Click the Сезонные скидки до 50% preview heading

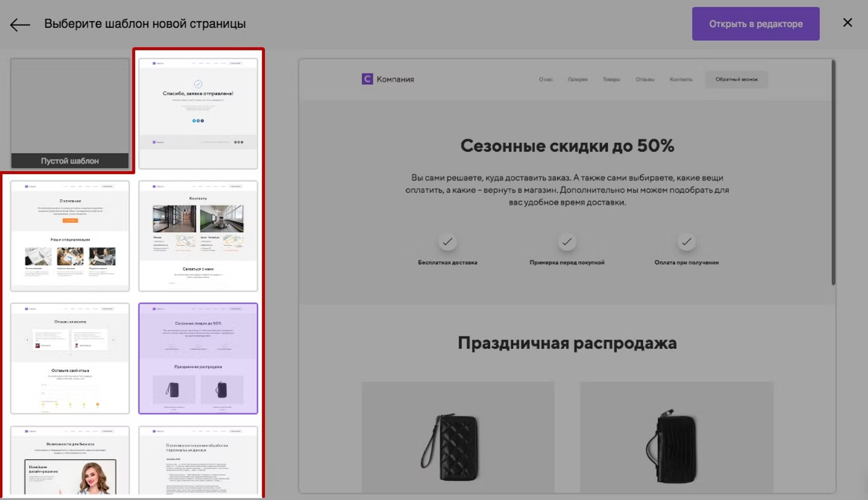coord(567,146)
